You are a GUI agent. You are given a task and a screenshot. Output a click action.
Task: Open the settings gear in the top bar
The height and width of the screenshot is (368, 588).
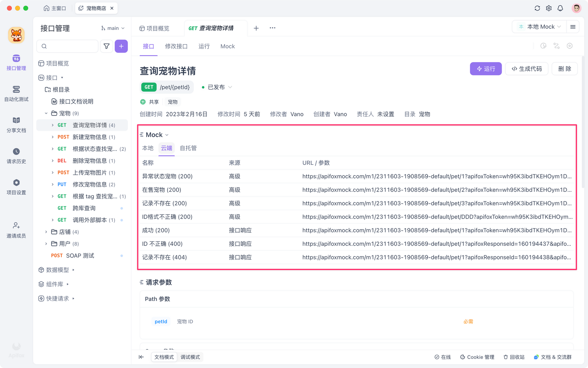(x=549, y=8)
